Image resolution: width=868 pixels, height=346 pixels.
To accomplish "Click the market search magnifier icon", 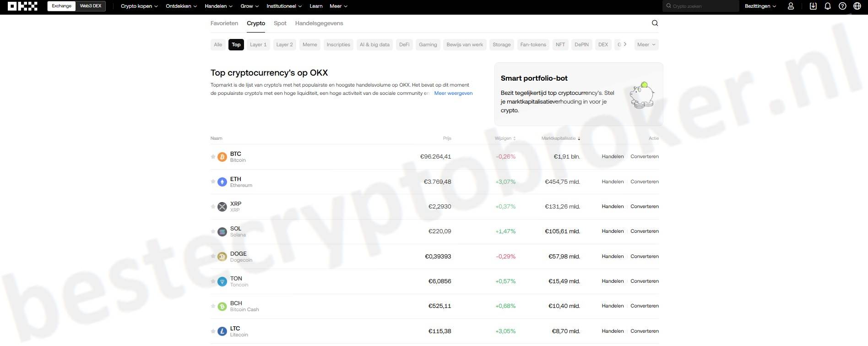I will (655, 23).
